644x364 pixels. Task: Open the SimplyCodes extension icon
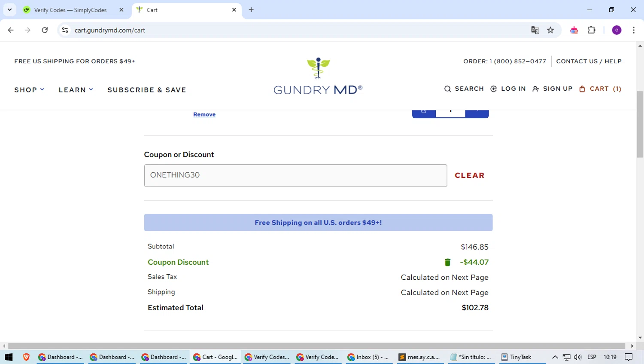[x=574, y=30]
